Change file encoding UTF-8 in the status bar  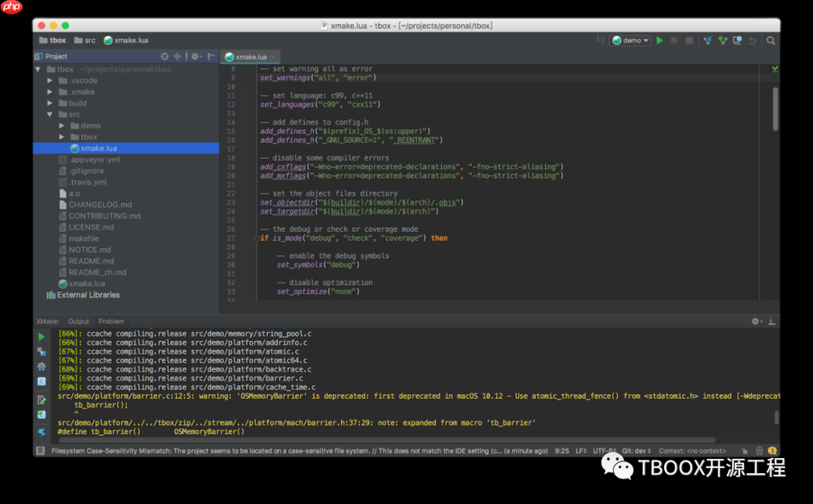[604, 451]
